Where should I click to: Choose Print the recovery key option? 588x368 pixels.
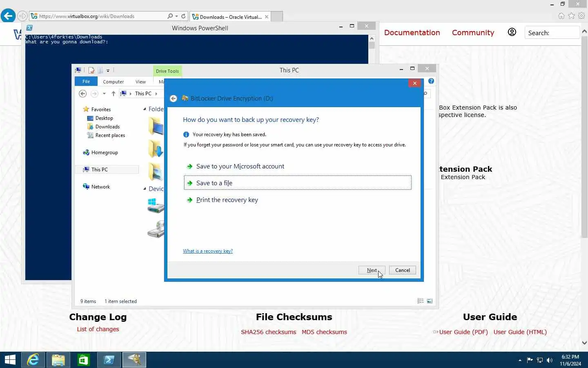298,200
